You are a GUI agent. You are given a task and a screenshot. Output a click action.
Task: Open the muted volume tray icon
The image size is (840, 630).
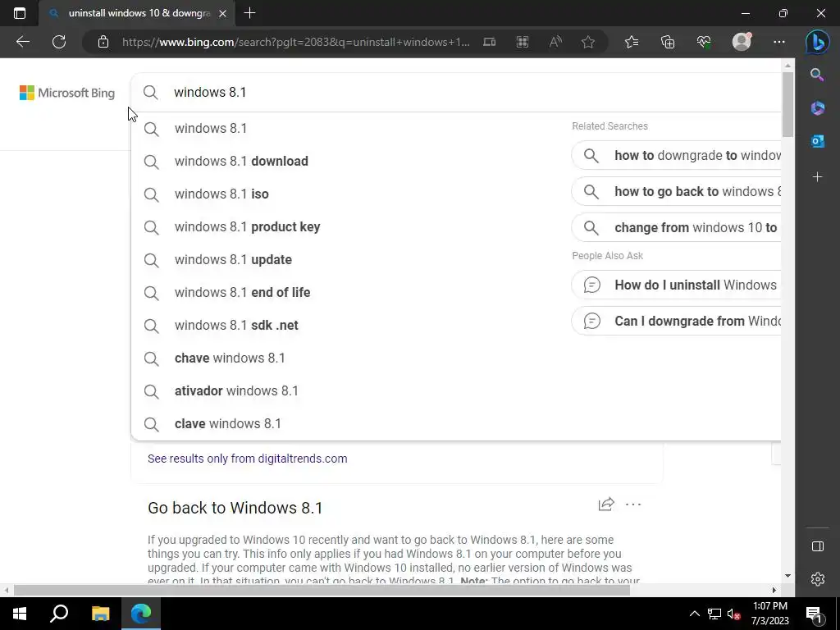(734, 614)
